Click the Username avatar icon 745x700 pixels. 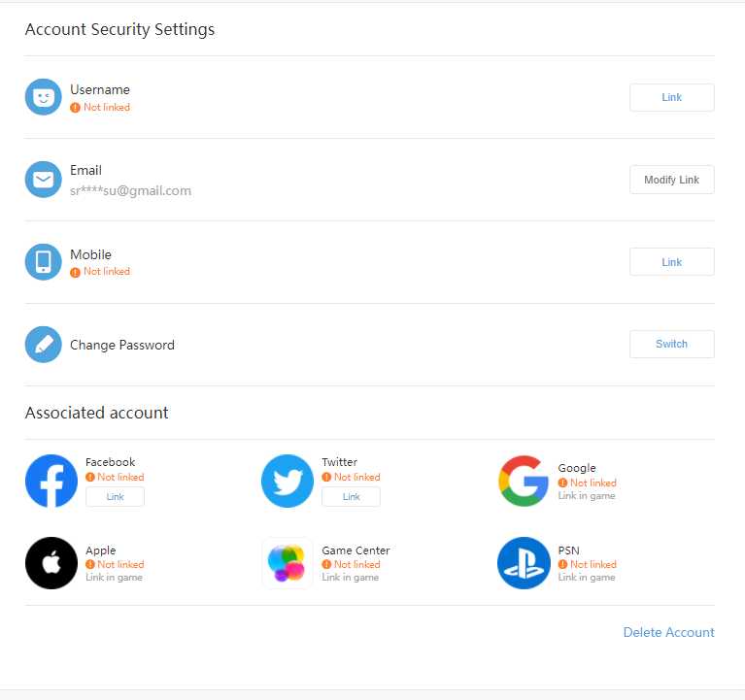click(x=43, y=97)
